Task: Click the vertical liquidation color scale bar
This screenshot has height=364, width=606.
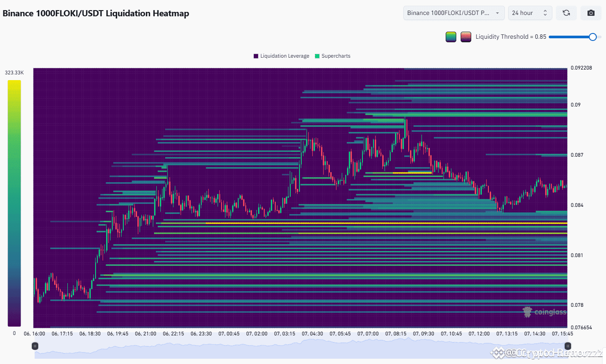Action: pos(14,203)
